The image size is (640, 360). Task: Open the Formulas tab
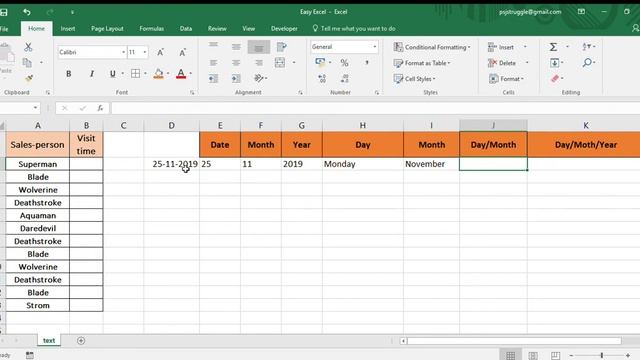[151, 29]
